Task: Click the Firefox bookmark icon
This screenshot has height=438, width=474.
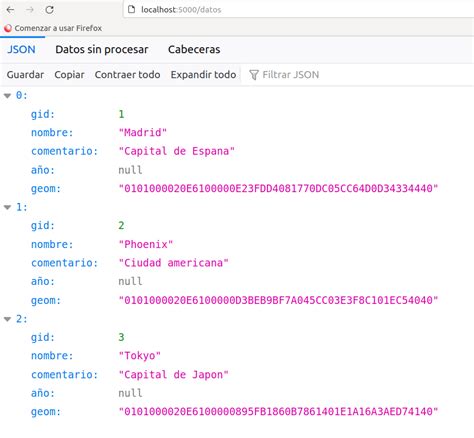Action: (x=8, y=28)
